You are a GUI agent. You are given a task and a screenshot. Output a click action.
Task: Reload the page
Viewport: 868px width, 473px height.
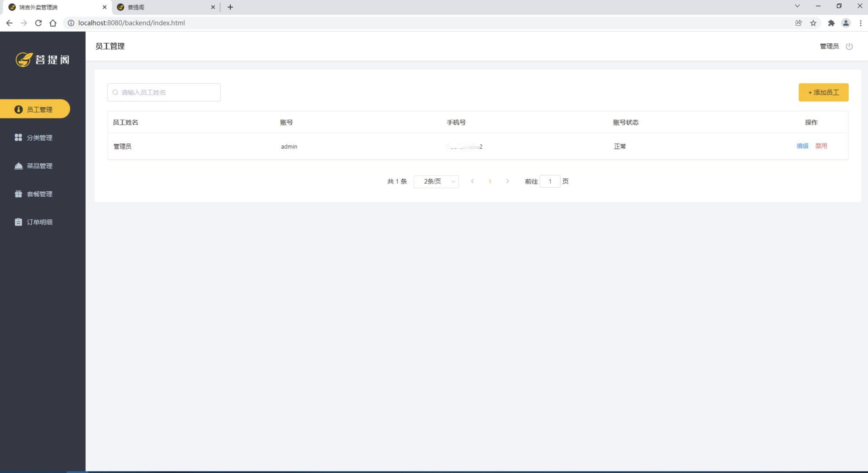[38, 23]
